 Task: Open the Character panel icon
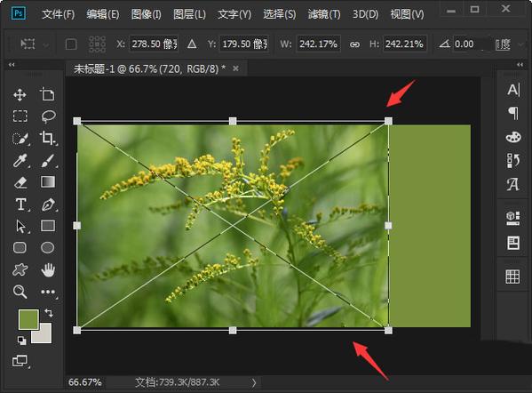(x=513, y=90)
